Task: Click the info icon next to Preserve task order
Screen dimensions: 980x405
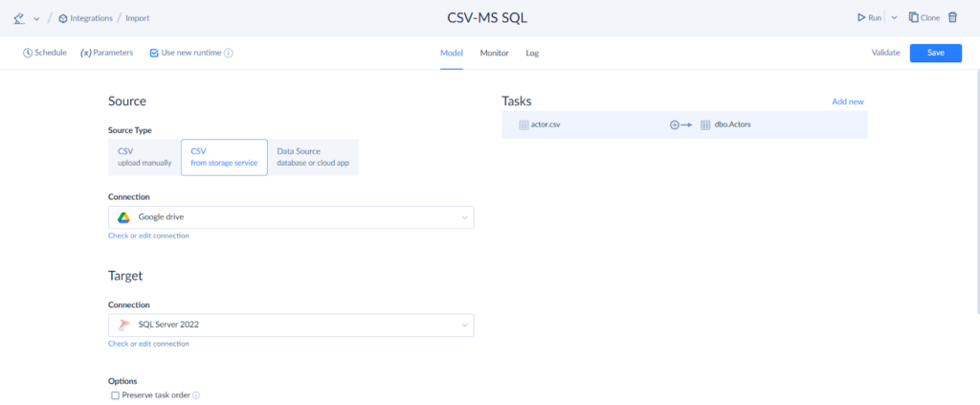Action: [x=196, y=395]
